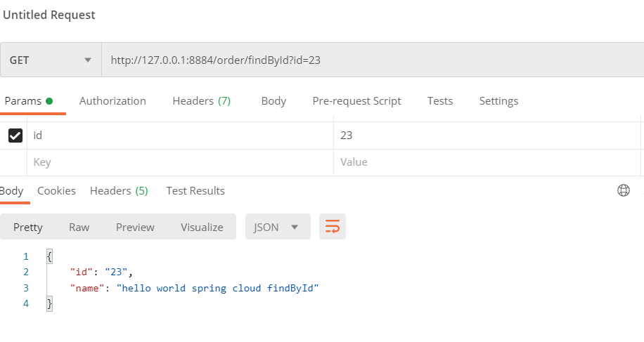Screen dimensions: 644x342
Task: Select the response Body tab
Action: point(11,191)
